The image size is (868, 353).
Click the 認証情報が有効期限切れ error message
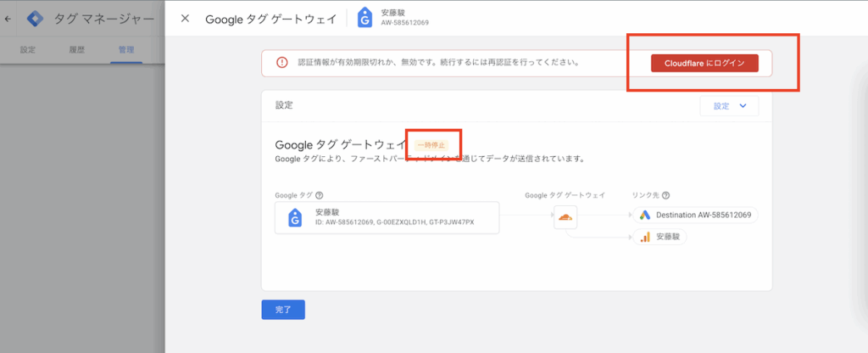pyautogui.click(x=438, y=63)
